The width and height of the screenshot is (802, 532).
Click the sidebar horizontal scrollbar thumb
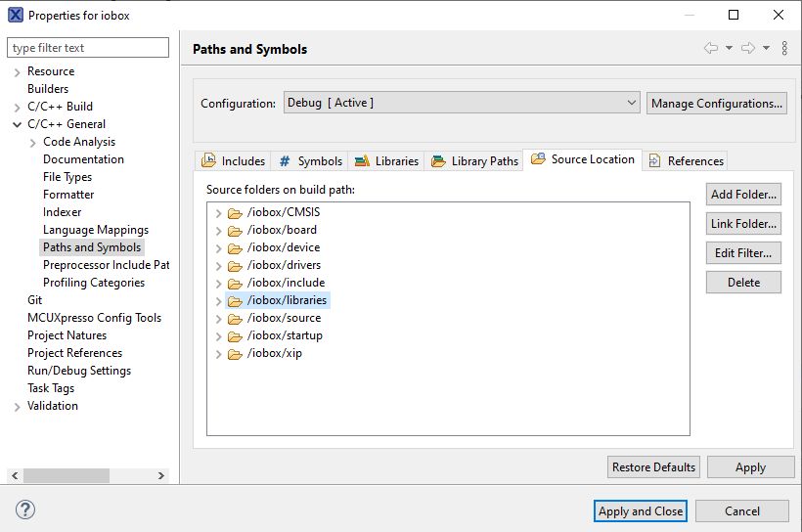[67, 475]
